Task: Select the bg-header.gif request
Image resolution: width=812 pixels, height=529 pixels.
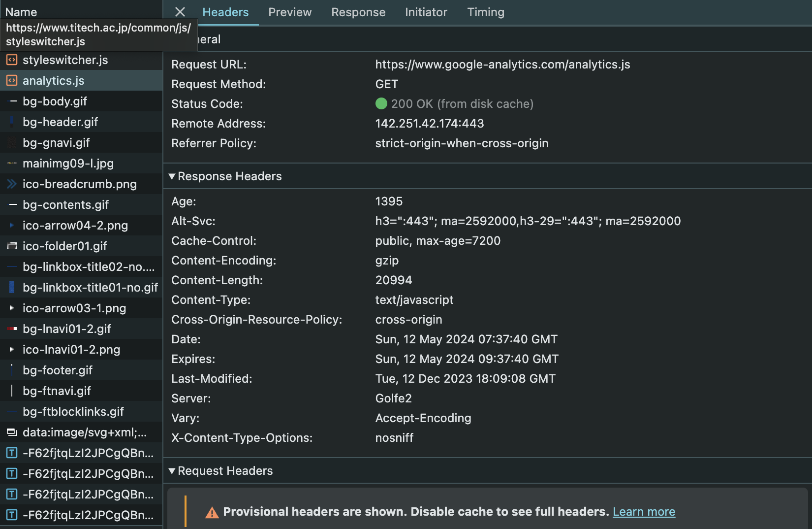Action: [x=81, y=122]
